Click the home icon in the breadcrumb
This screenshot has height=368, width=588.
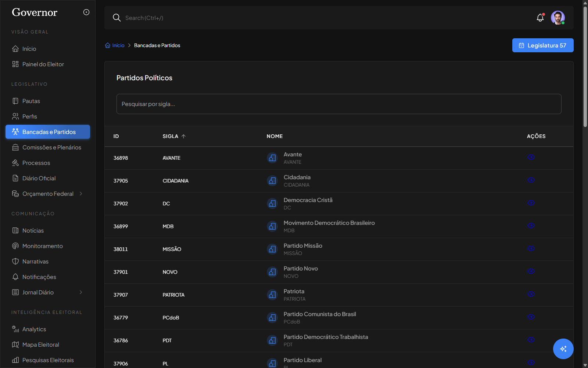point(108,45)
